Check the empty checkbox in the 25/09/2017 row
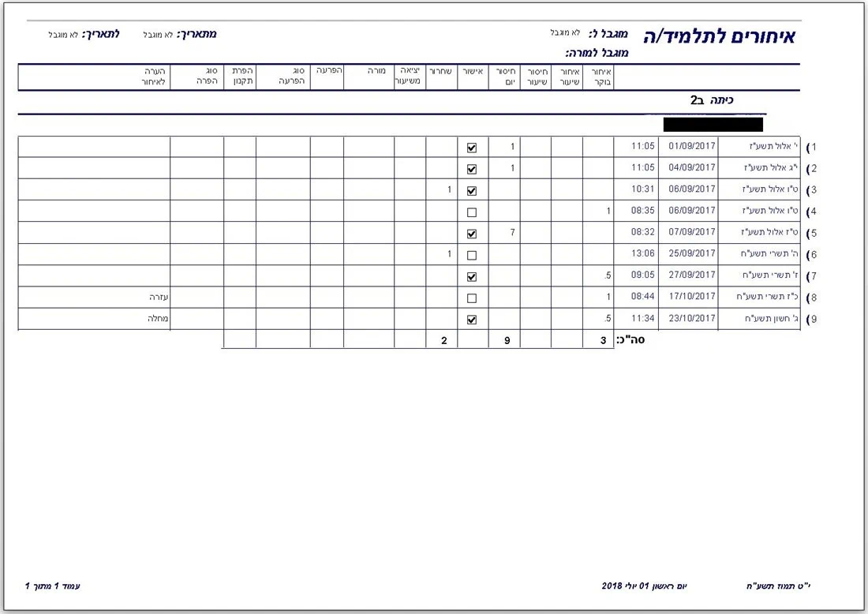 (472, 255)
